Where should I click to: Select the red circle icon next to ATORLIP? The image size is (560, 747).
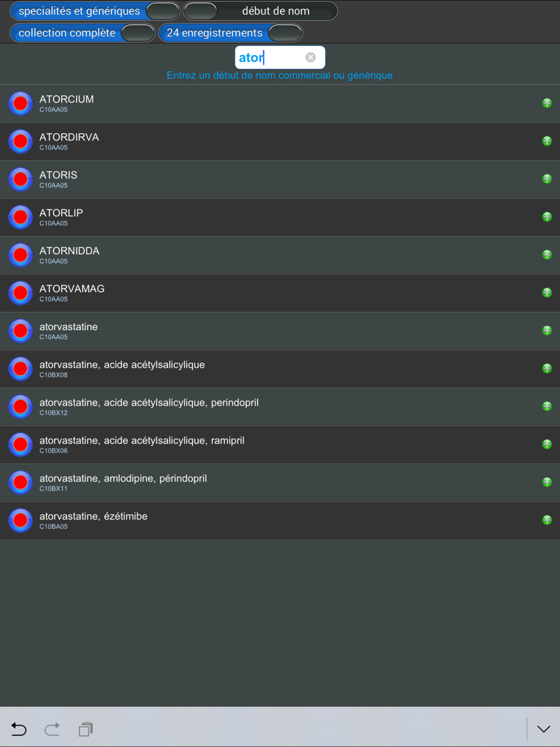pos(21,217)
